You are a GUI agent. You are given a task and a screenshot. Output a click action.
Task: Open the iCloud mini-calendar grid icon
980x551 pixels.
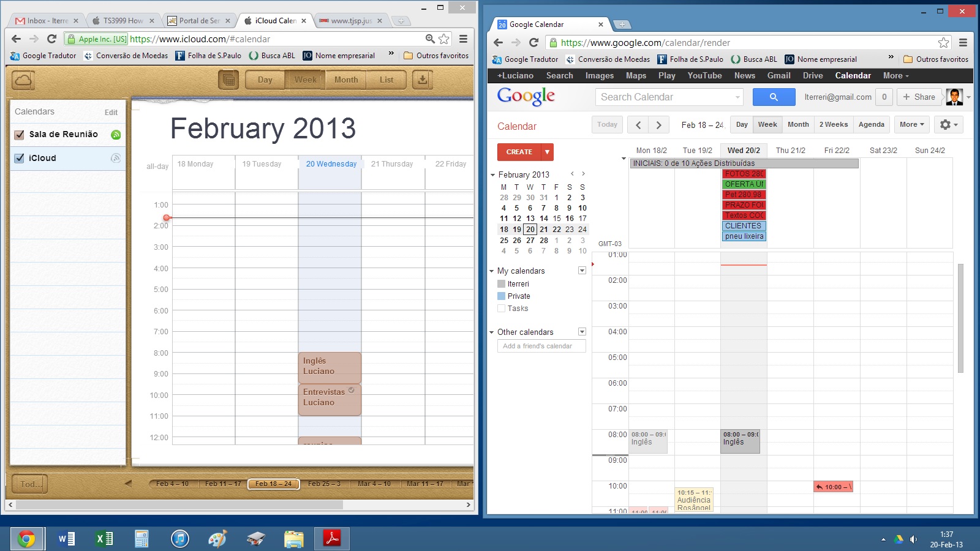228,80
